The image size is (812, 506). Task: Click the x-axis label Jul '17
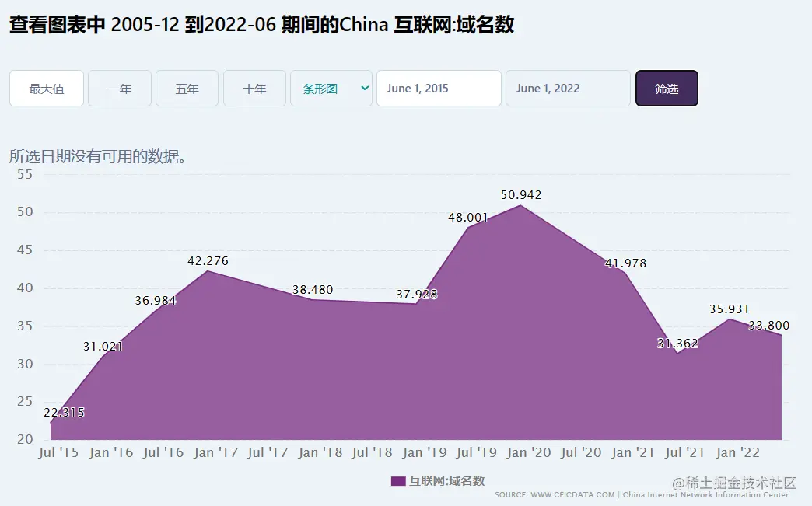[268, 452]
